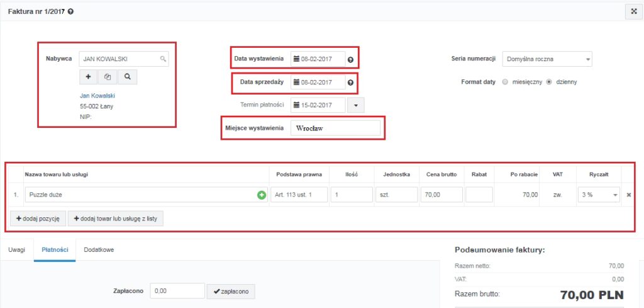The height and width of the screenshot is (308, 644).
Task: Toggle fullscreen with expand icon at top right
Action: pyautogui.click(x=634, y=12)
